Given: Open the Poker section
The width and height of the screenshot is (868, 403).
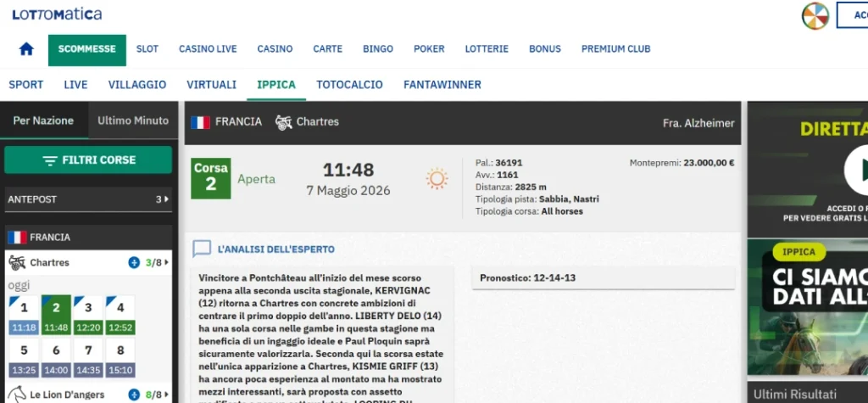Looking at the screenshot, I should pos(429,48).
